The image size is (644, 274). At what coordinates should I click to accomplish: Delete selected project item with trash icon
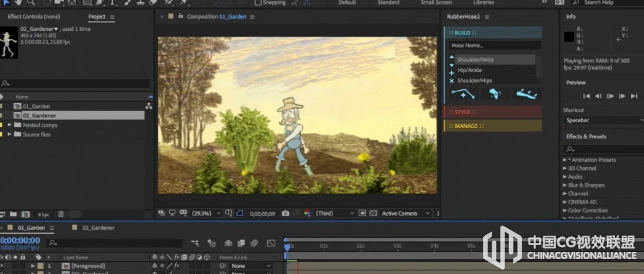pos(61,214)
